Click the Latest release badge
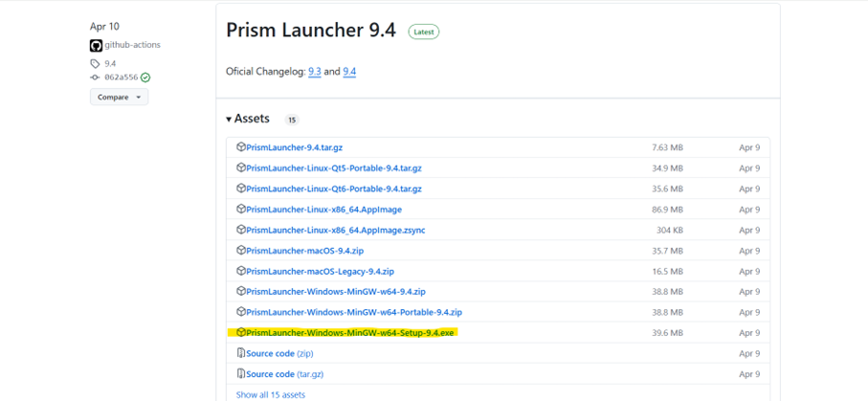This screenshot has height=401, width=868. point(424,33)
